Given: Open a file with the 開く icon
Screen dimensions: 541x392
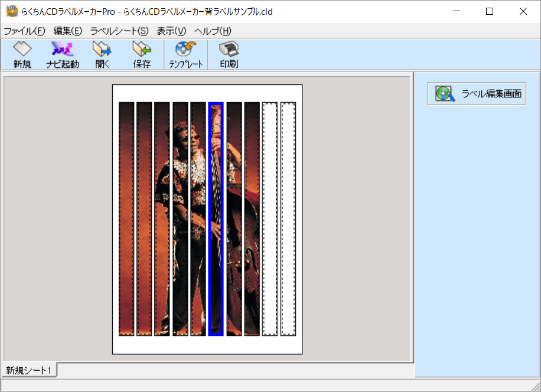Looking at the screenshot, I should pyautogui.click(x=102, y=55).
